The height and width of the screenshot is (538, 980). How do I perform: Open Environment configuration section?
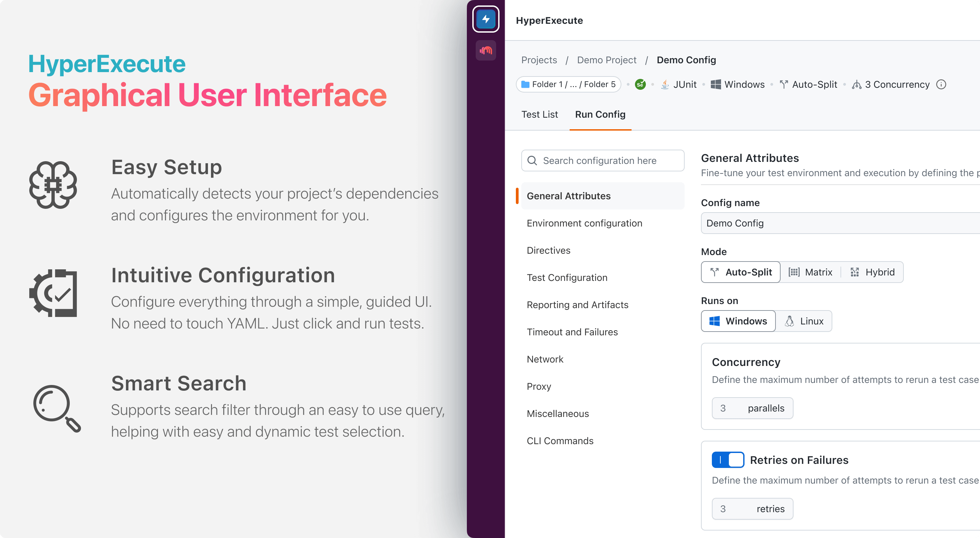(x=584, y=223)
